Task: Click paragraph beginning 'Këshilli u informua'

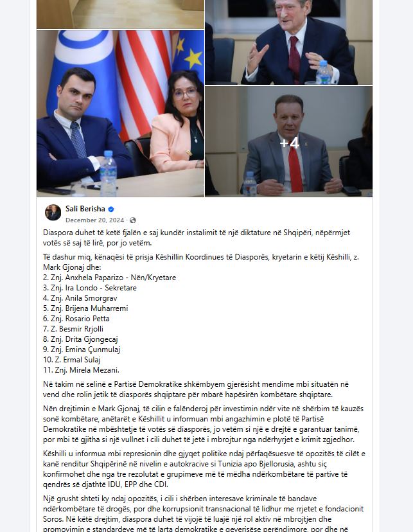Action: click(x=204, y=469)
